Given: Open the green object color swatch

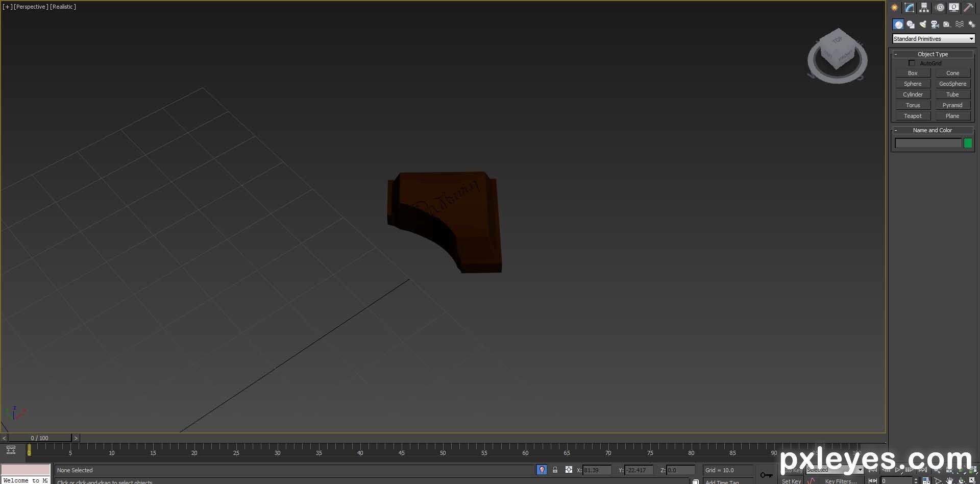Looking at the screenshot, I should (x=968, y=143).
